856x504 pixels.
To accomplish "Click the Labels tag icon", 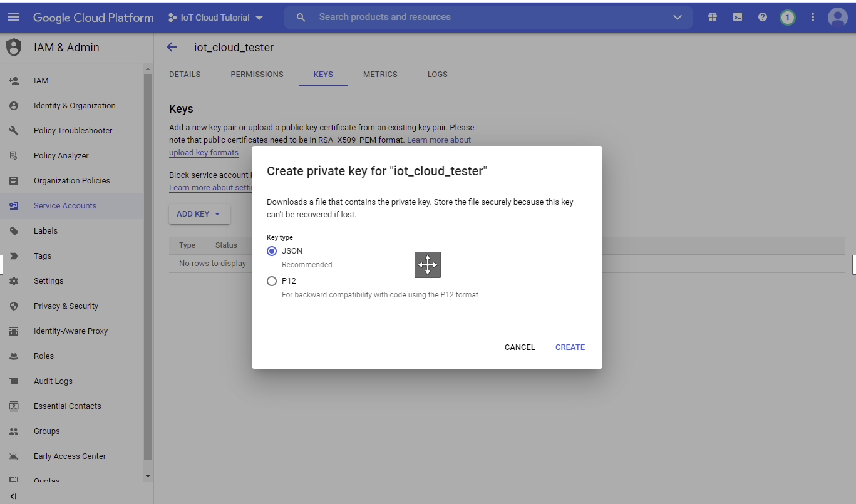I will [x=14, y=230].
